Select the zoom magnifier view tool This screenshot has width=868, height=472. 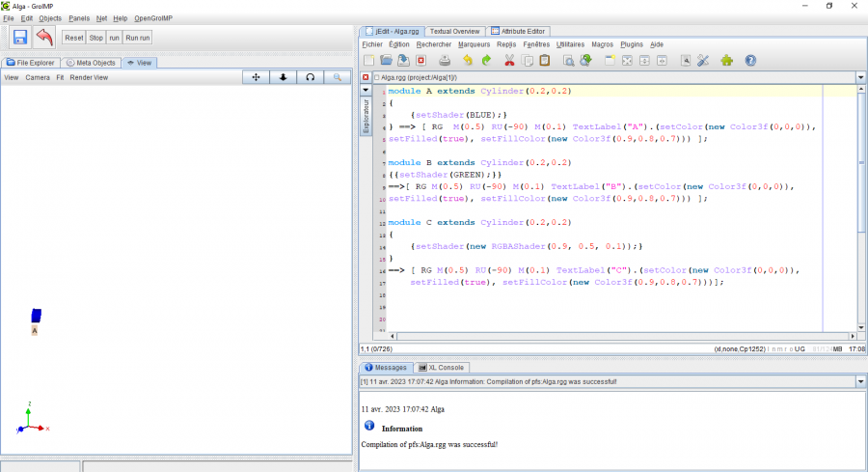point(337,77)
